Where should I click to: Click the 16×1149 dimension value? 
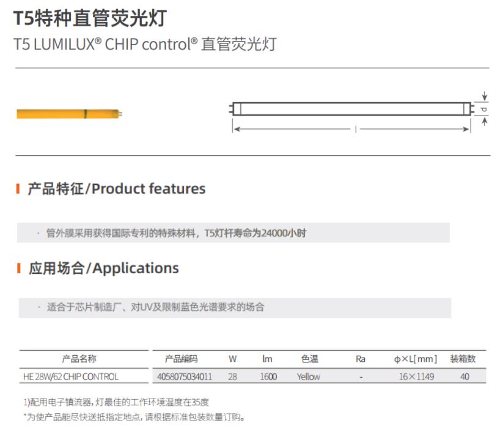[x=416, y=376]
